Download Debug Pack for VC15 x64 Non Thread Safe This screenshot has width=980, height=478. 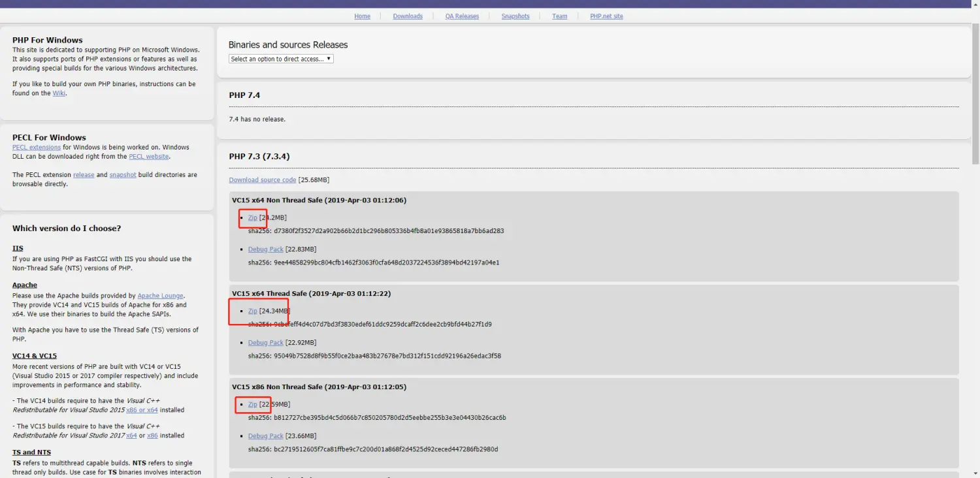[x=266, y=249]
